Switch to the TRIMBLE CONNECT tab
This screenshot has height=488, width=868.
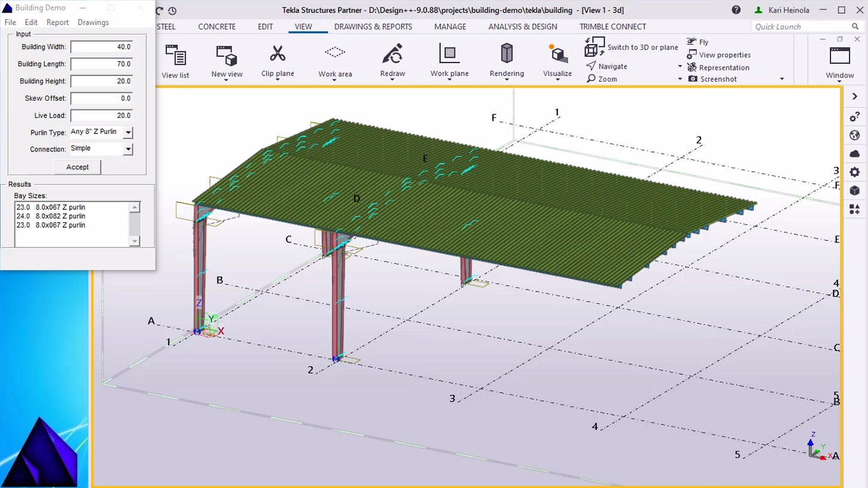coord(613,26)
